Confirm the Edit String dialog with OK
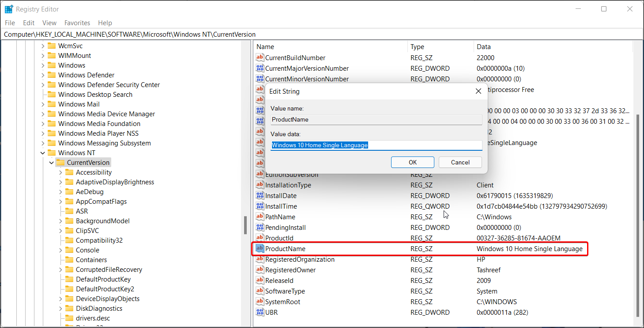644x328 pixels. (x=413, y=162)
